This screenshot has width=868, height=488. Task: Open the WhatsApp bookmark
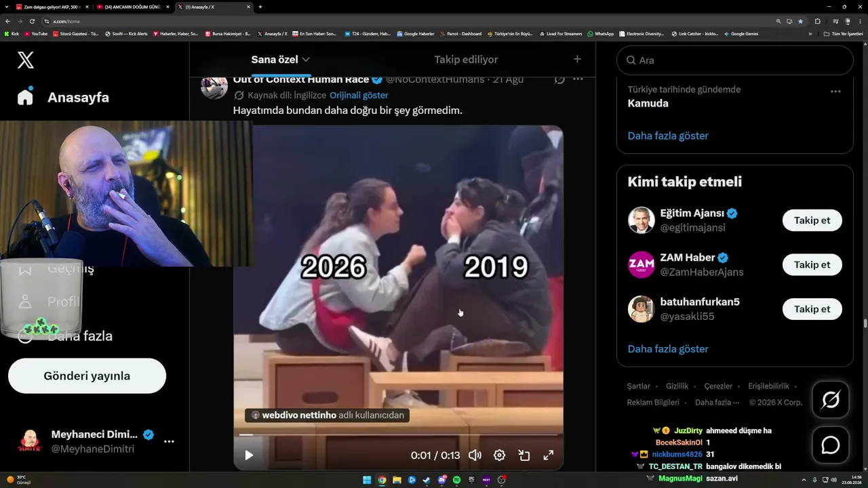[x=600, y=34]
